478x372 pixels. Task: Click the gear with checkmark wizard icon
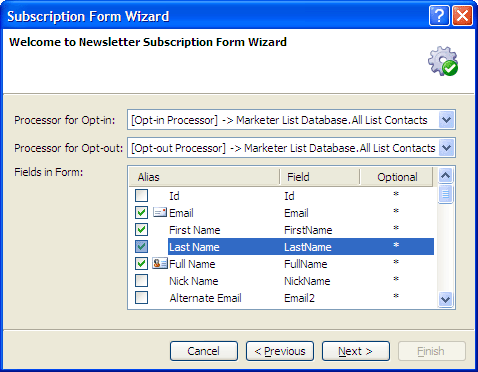(x=443, y=61)
